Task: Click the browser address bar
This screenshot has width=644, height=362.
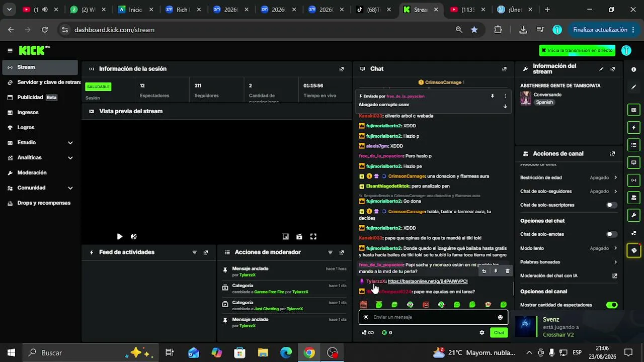Action: point(262,30)
